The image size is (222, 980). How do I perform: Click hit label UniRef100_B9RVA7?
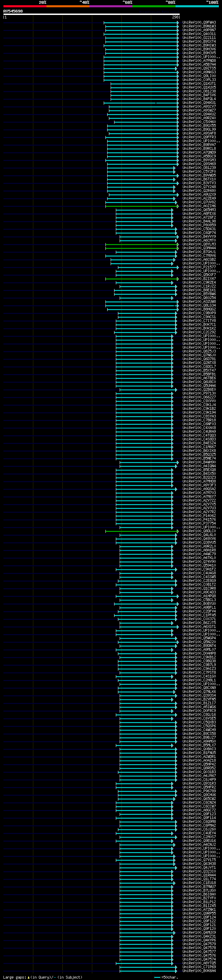199,145
